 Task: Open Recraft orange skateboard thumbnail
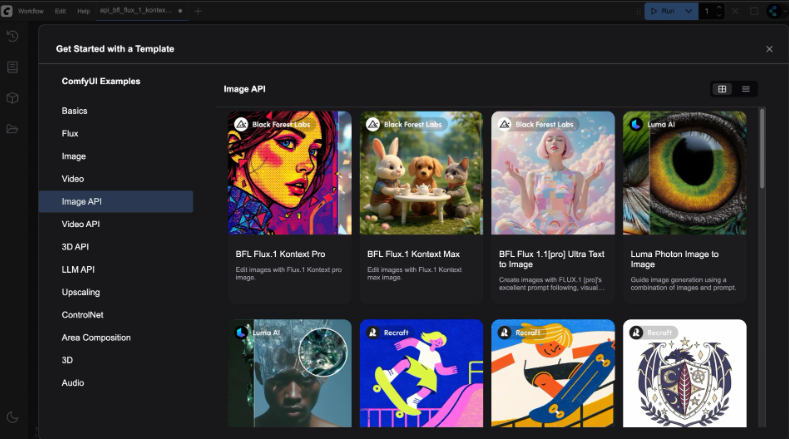553,373
